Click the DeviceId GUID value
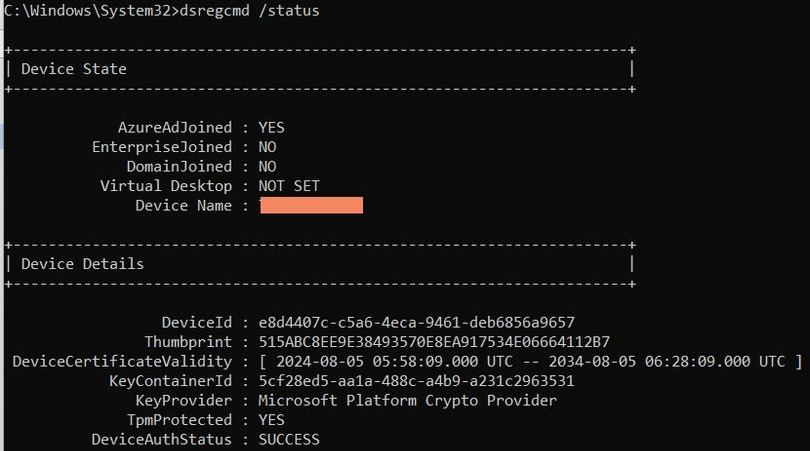Image resolution: width=810 pixels, height=451 pixels. click(416, 322)
